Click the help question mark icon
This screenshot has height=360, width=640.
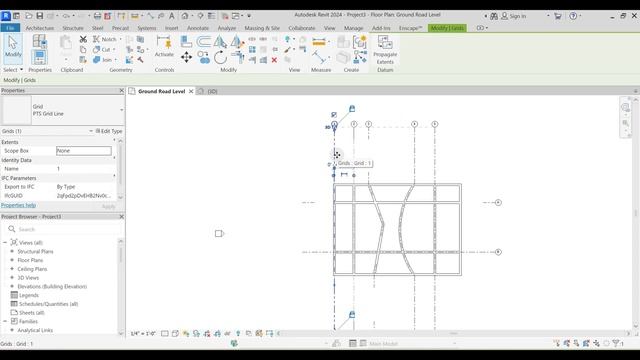coord(573,16)
